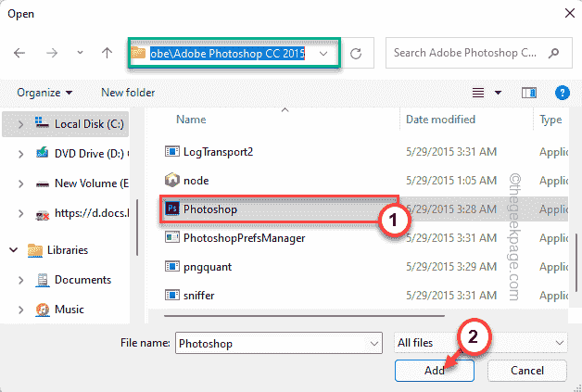Click the Libraries folder icon
The image size is (582, 392).
35,250
